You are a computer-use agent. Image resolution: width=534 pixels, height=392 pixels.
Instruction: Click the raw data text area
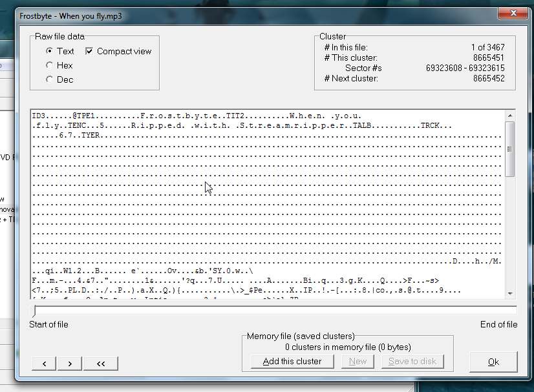pyautogui.click(x=268, y=204)
